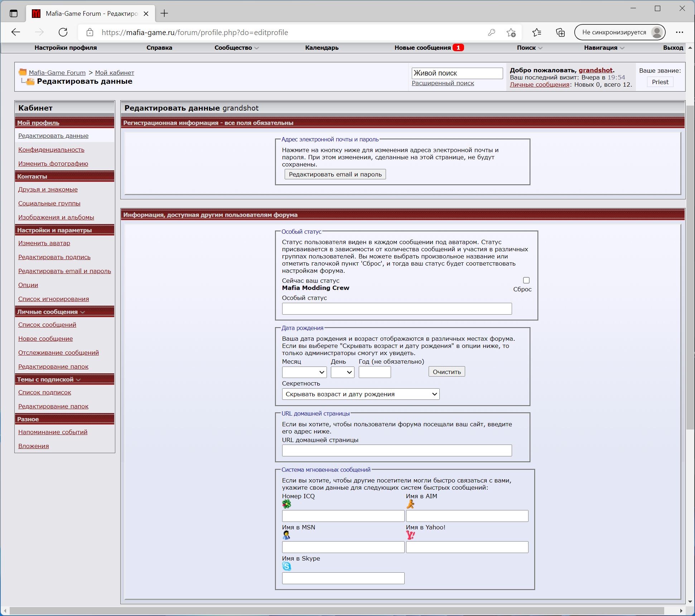Open the Изменить аватар link
The height and width of the screenshot is (616, 695).
tap(44, 243)
